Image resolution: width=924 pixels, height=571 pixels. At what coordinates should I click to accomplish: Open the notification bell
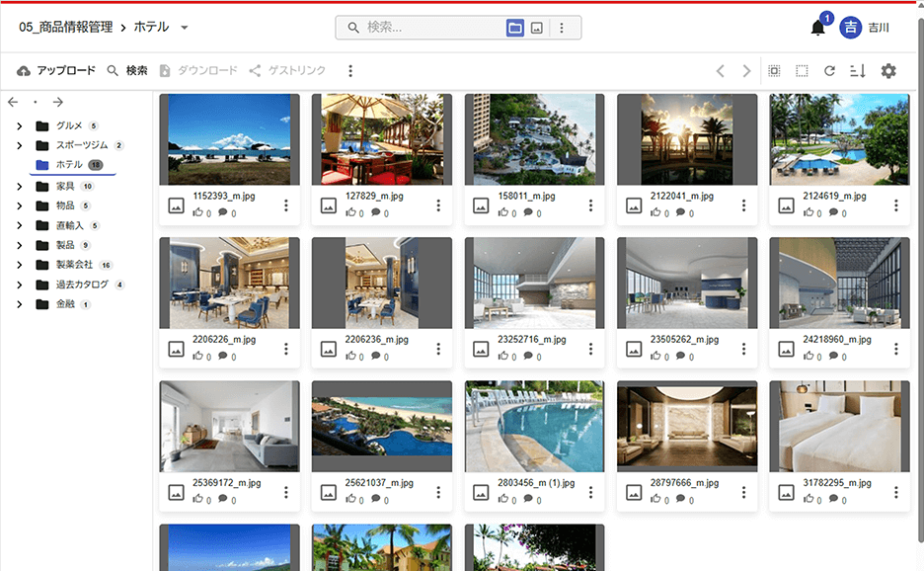(817, 29)
